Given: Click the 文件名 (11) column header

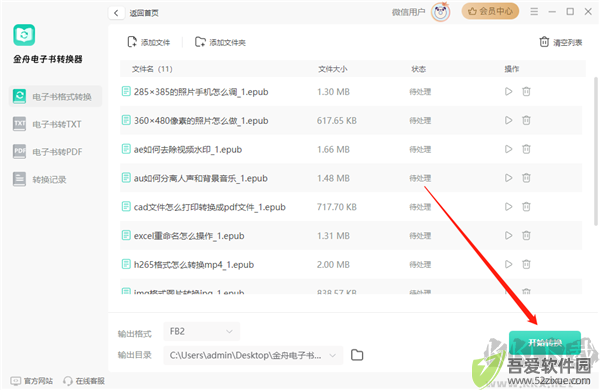Looking at the screenshot, I should click(x=152, y=69).
